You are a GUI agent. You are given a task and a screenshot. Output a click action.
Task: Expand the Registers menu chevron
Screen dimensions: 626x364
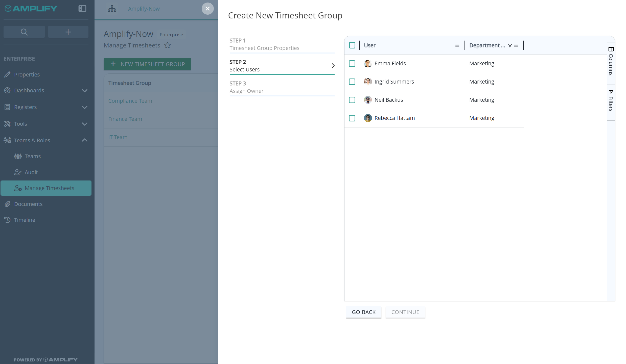point(85,107)
